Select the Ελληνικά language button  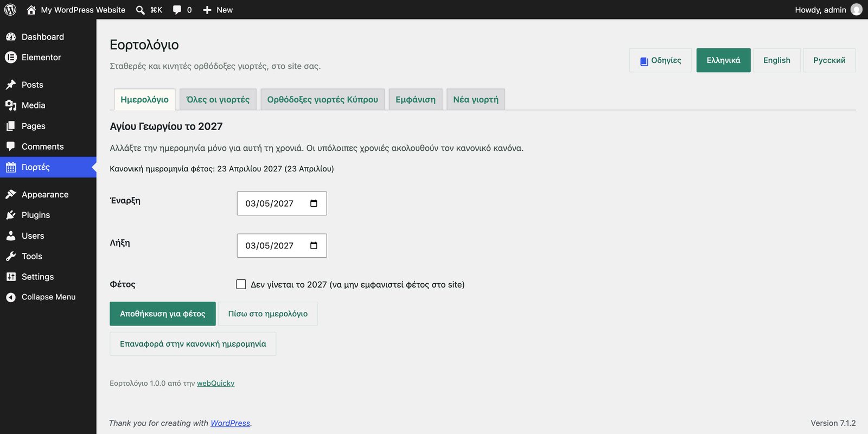pos(723,60)
